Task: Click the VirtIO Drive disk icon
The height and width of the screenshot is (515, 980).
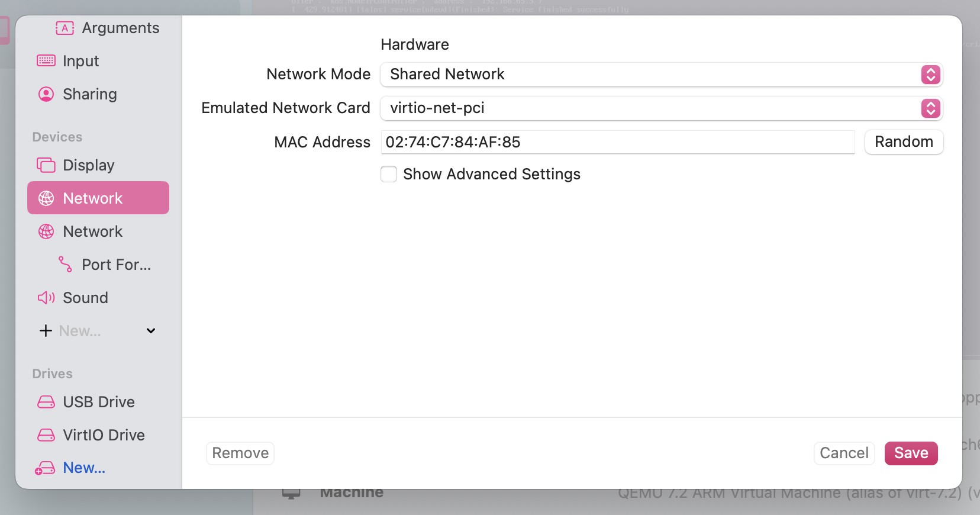Action: 46,435
